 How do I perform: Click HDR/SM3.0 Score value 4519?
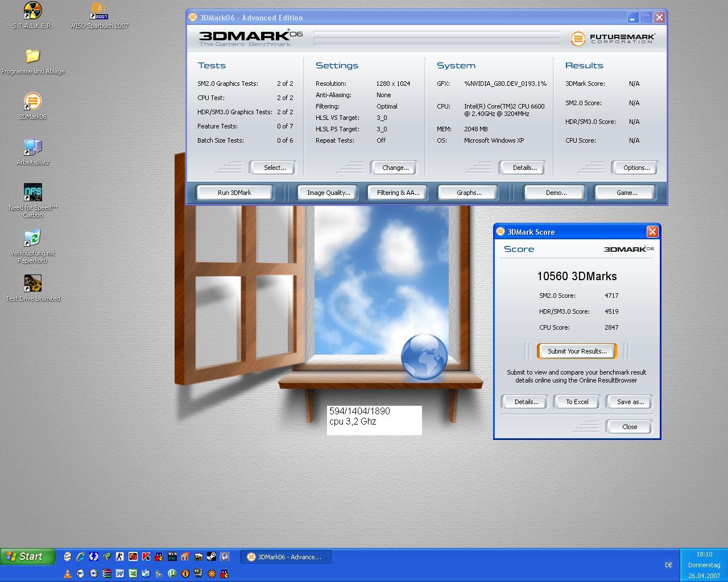611,311
